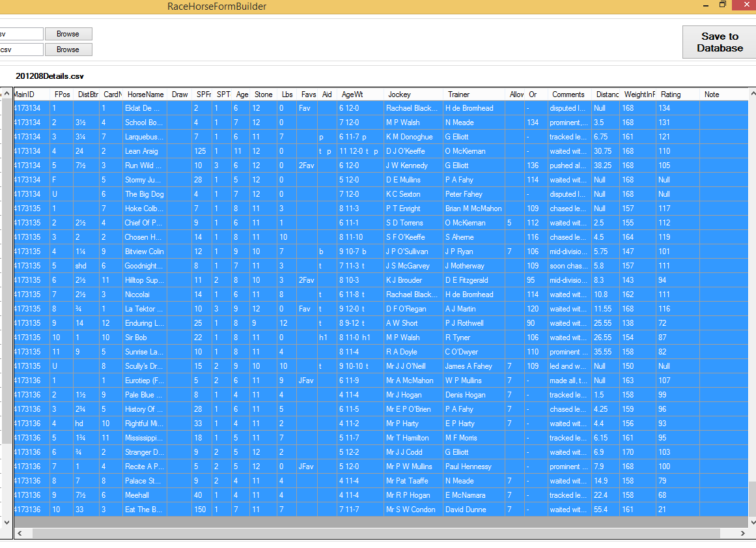The height and width of the screenshot is (548, 756).
Task: Click the Comments column header
Action: click(568, 94)
